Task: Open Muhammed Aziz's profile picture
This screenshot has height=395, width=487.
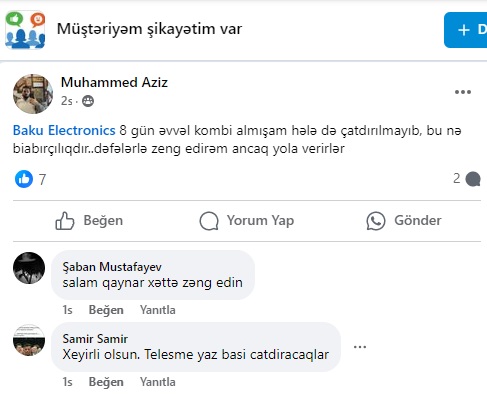Action: point(33,94)
